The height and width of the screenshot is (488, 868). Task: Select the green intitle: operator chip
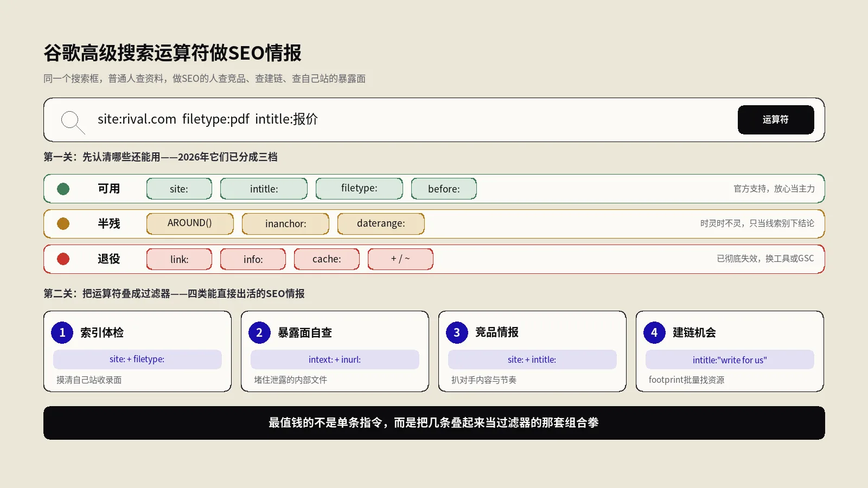pos(264,189)
